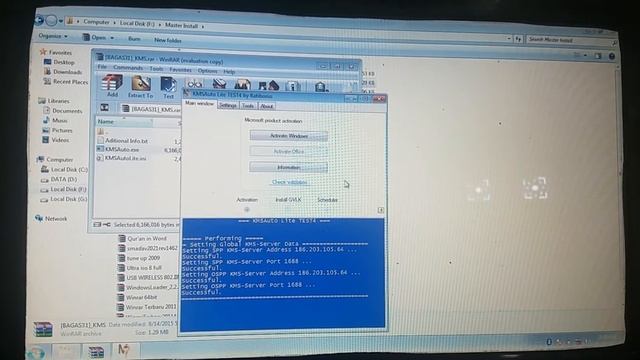Click the Explorer change view icon
Viewport: 640px width, 360px height.
(578, 55)
